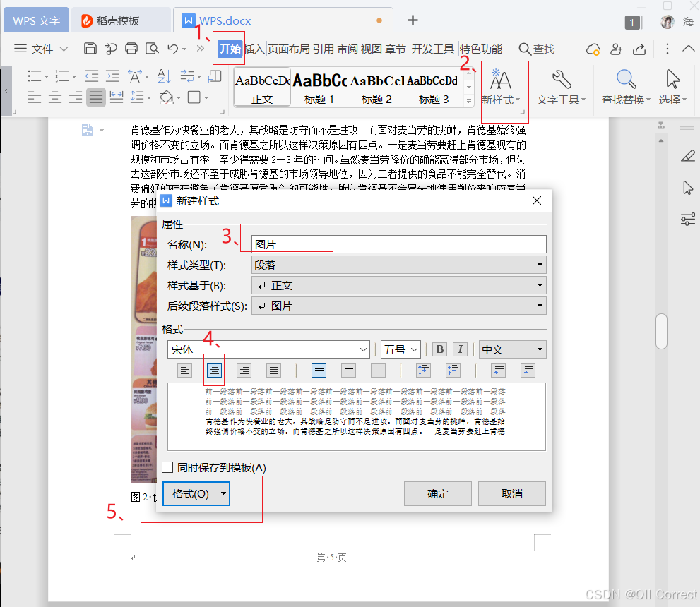Click the shading paint bucket icon
700x607 pixels.
click(167, 97)
